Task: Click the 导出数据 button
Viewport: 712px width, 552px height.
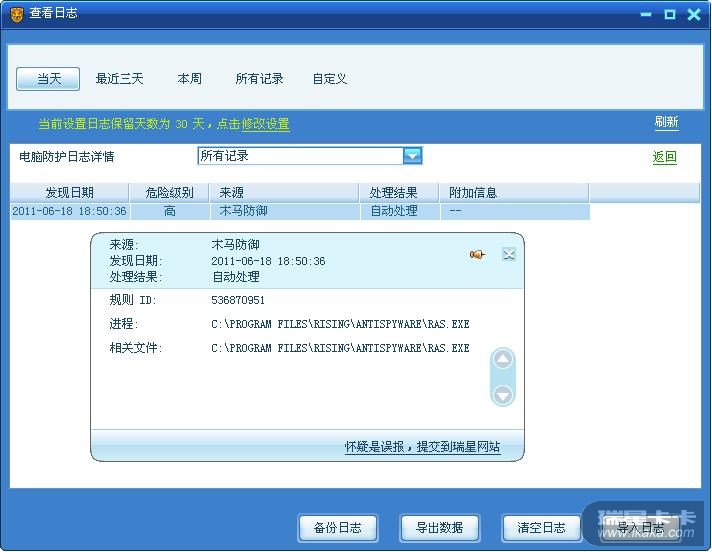Action: (440, 528)
